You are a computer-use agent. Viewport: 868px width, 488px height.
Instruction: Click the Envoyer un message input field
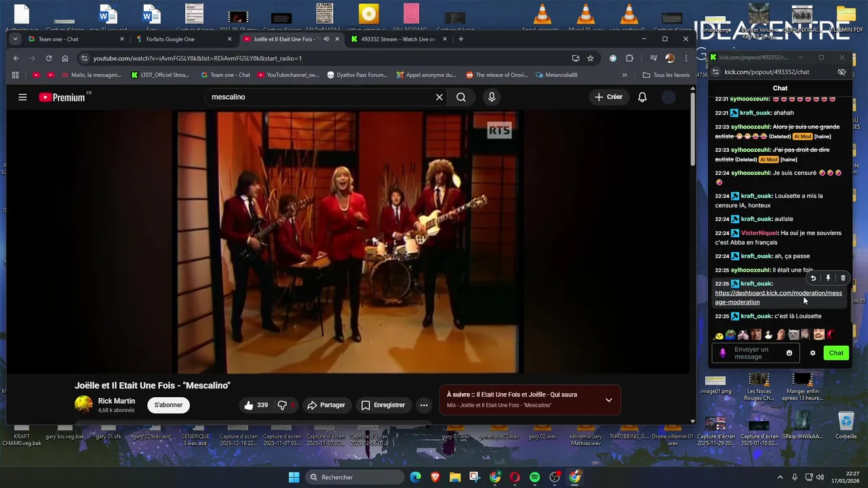[755, 353]
